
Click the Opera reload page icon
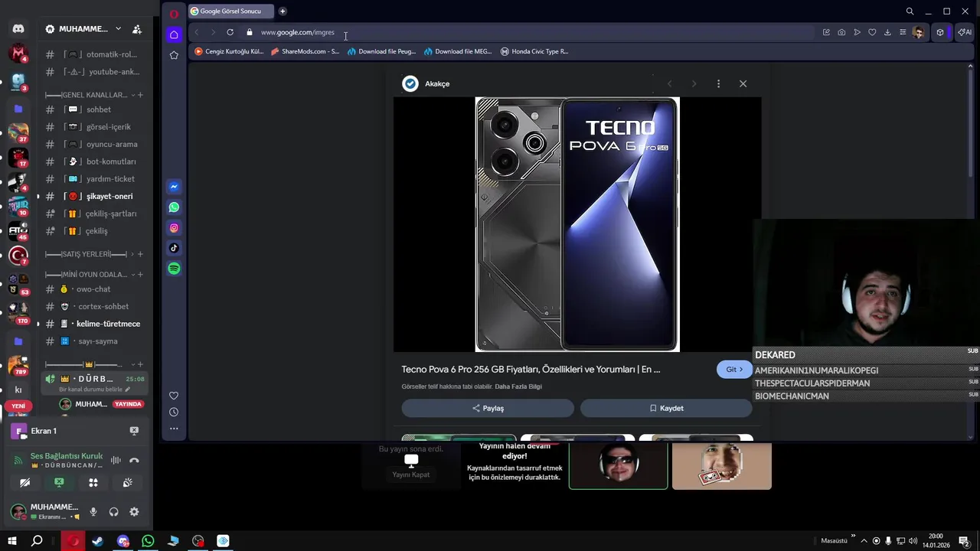point(230,32)
